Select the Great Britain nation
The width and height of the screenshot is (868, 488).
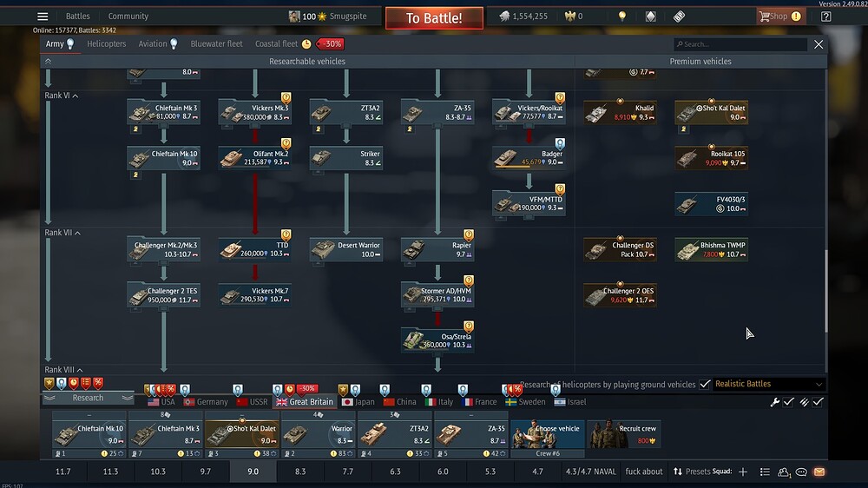304,402
